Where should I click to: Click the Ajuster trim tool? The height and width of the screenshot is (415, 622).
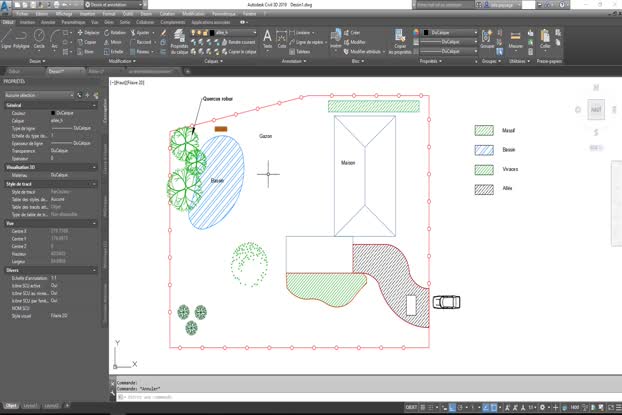point(140,33)
